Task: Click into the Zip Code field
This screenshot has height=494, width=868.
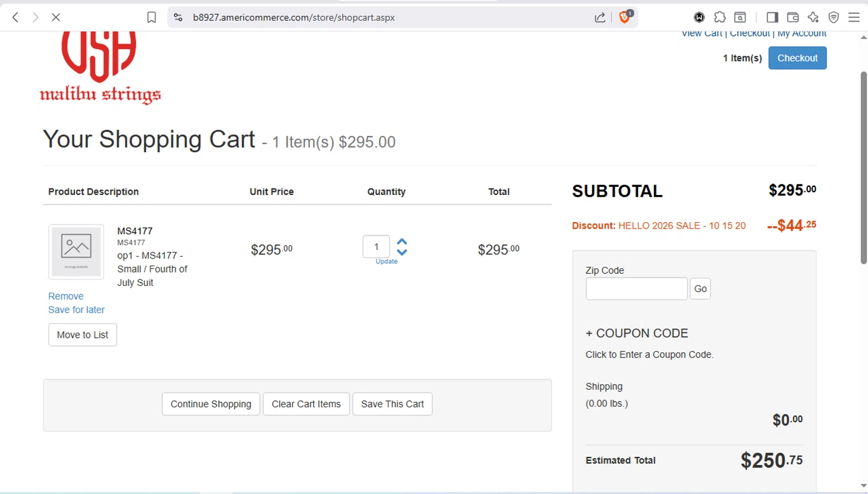Action: [637, 289]
